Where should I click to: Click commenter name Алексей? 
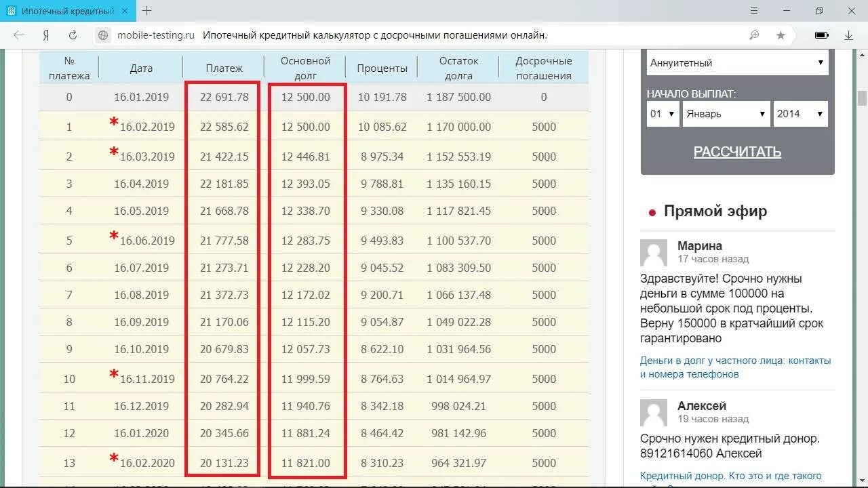click(702, 405)
